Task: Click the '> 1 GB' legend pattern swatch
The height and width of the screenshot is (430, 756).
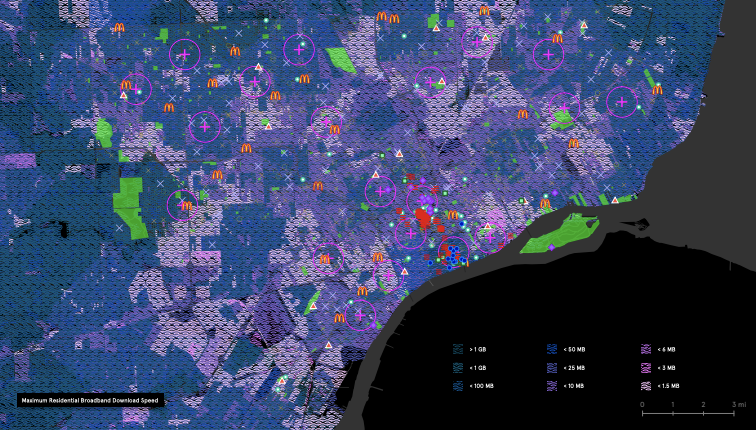Action: [458, 349]
